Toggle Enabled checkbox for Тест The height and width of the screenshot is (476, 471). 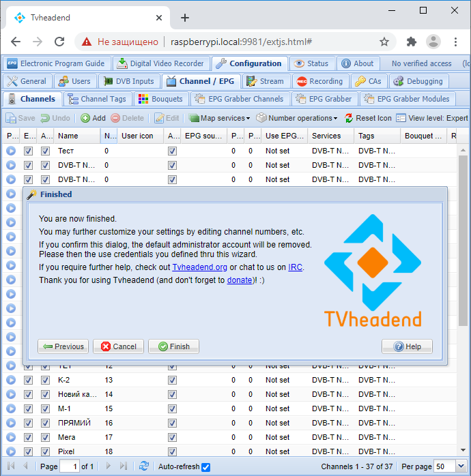[28, 151]
